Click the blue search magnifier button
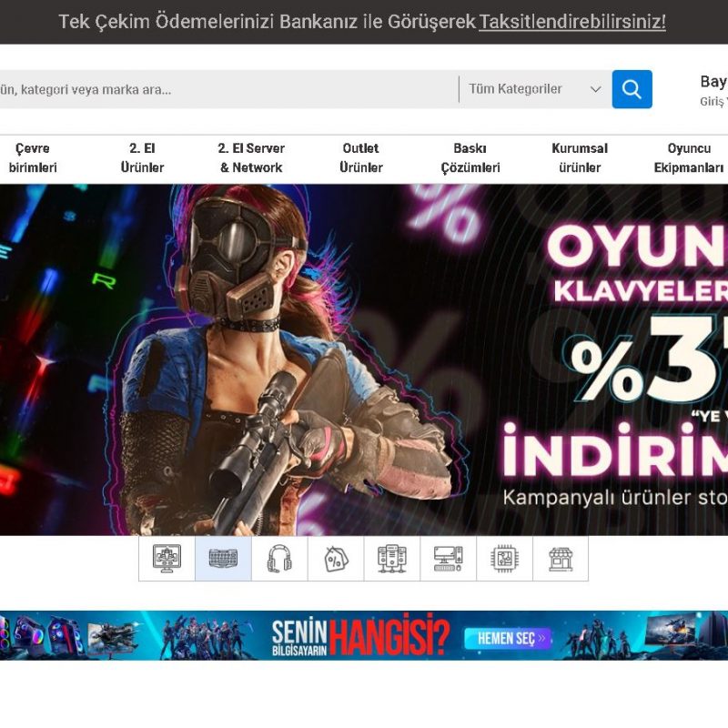The image size is (728, 728). pos(632,89)
